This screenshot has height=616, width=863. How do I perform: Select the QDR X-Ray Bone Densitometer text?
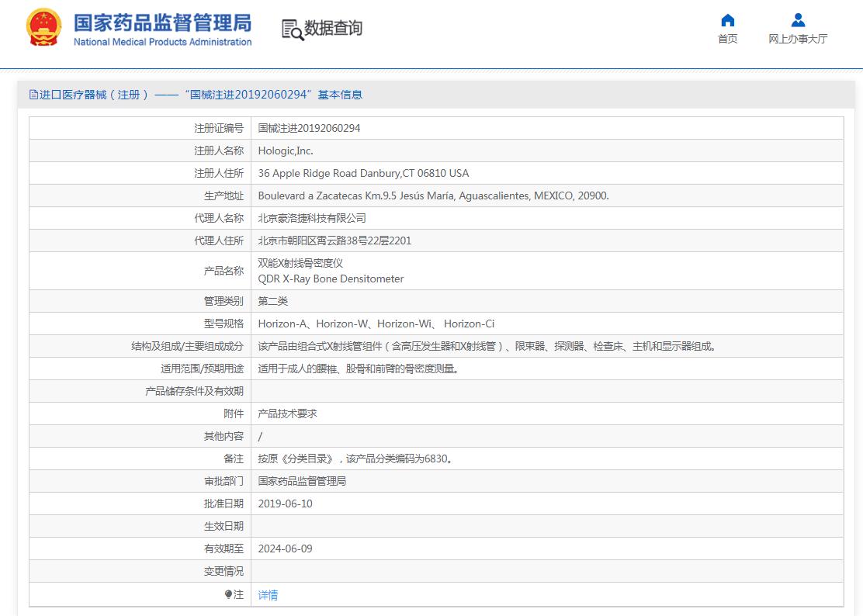click(331, 279)
